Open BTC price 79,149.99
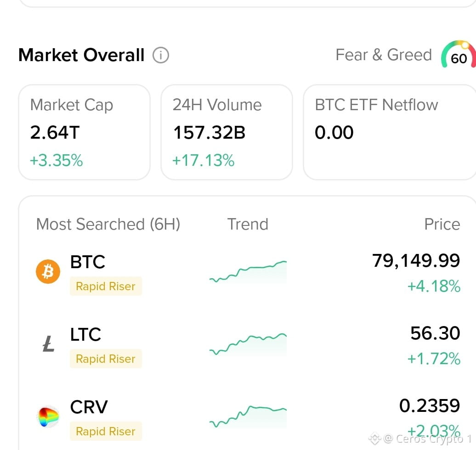This screenshot has height=450, width=476. coord(416,261)
